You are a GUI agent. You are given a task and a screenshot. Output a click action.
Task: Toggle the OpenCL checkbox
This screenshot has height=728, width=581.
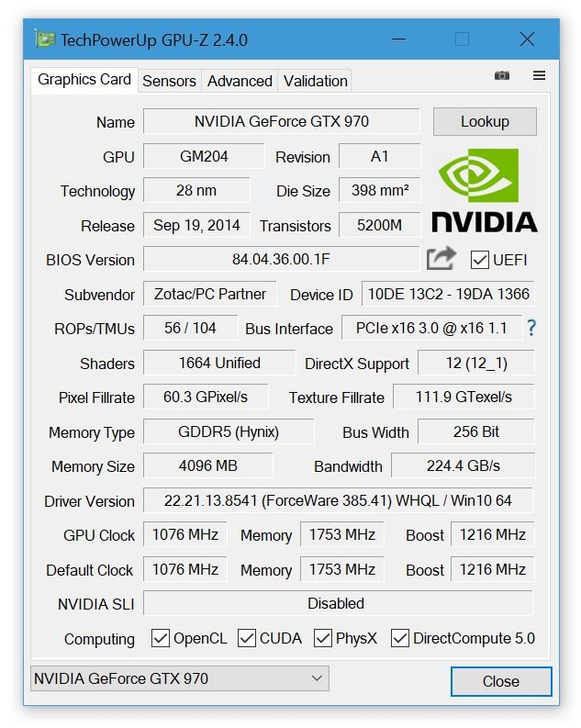coord(160,638)
